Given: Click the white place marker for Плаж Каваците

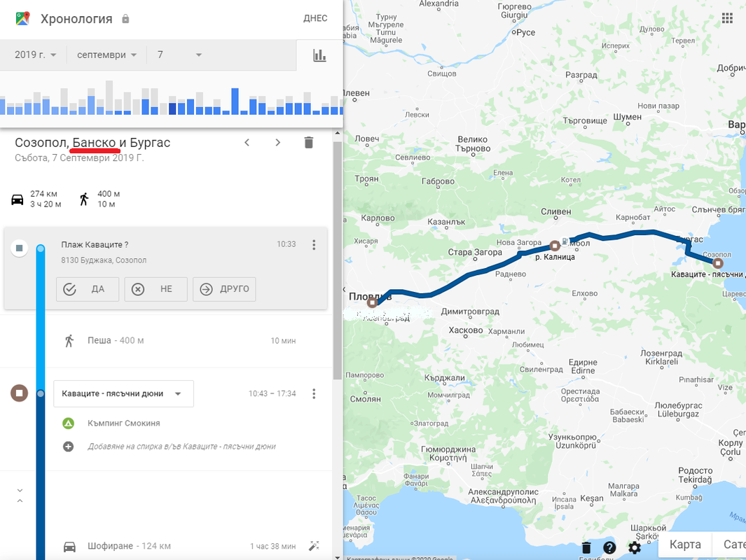Looking at the screenshot, I should click(x=20, y=248).
